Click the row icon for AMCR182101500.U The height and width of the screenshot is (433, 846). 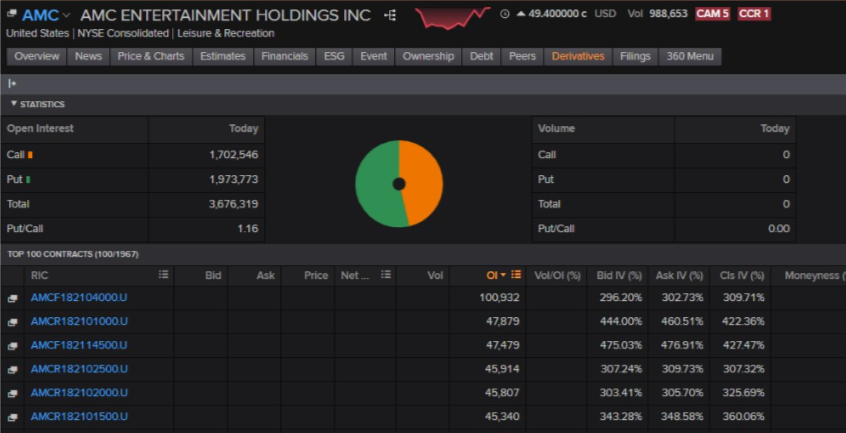tap(12, 417)
